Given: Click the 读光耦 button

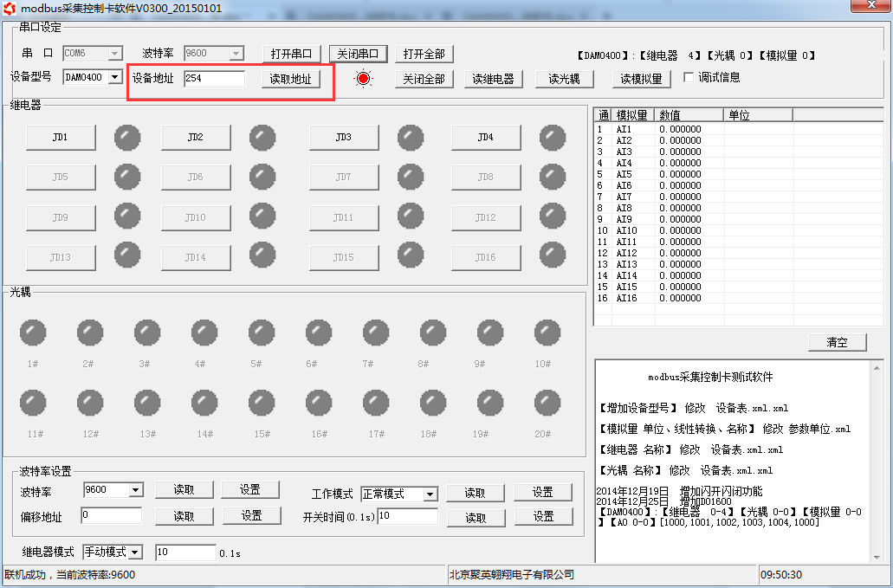Looking at the screenshot, I should click(x=565, y=79).
